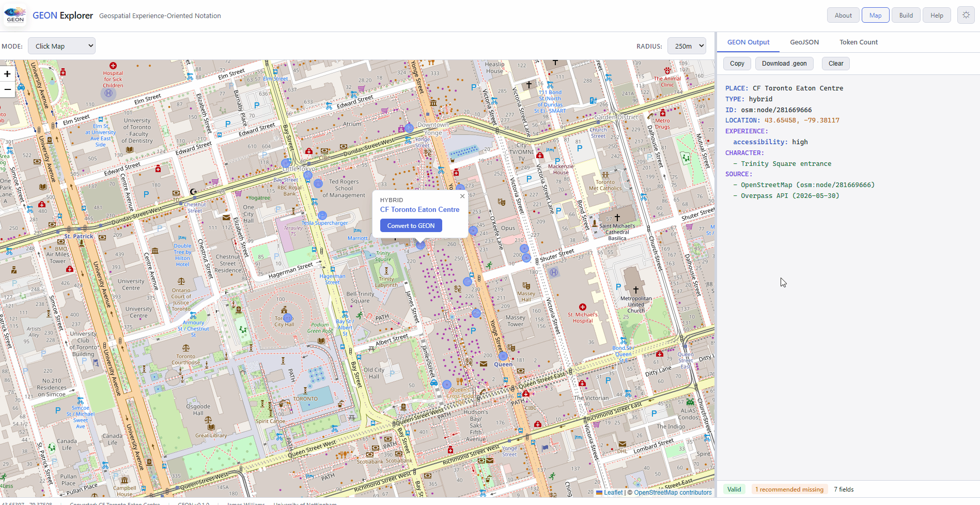Click the Hospital for Sick Children marker icon
The width and height of the screenshot is (980, 505).
(113, 66)
